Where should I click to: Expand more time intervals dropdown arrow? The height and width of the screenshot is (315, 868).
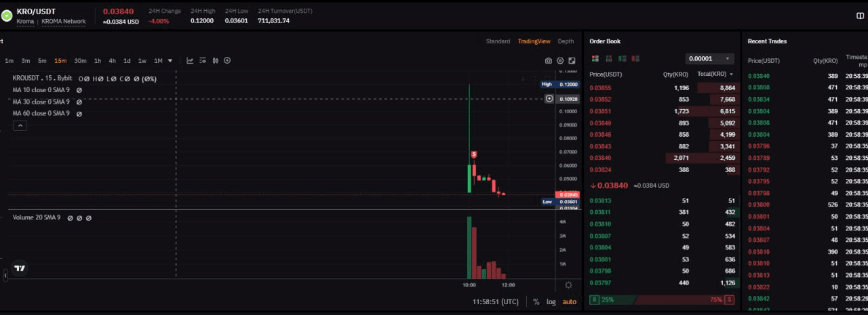click(170, 60)
